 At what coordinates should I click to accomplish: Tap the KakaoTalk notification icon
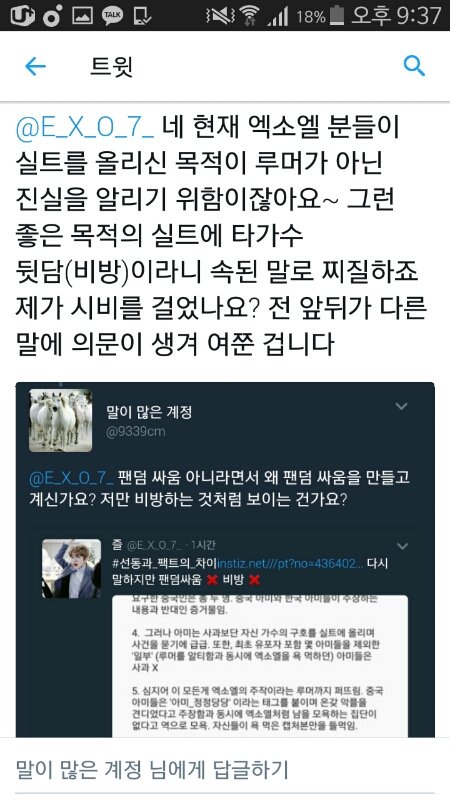112,15
